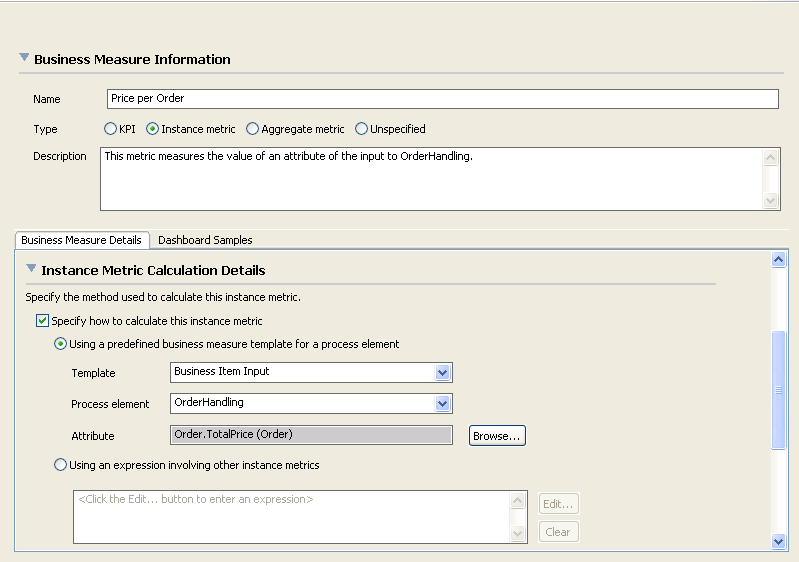799x562 pixels.
Task: Select the Unspecified type radio button
Action: point(361,129)
